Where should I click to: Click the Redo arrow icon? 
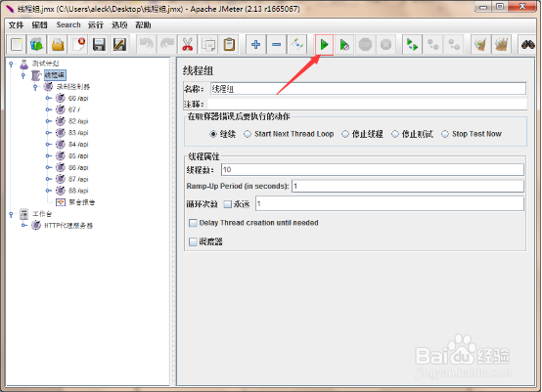[x=167, y=45]
